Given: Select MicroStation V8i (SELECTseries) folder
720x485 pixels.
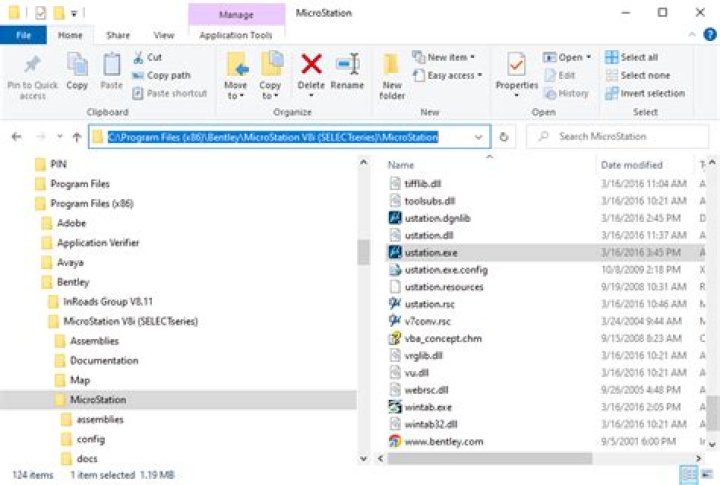Looking at the screenshot, I should (123, 321).
